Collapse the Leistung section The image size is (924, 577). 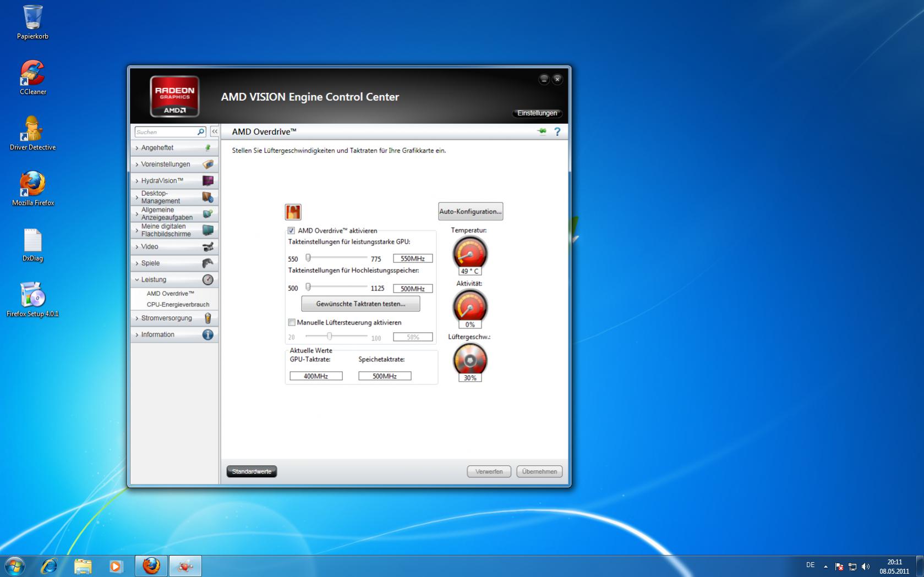pyautogui.click(x=174, y=280)
